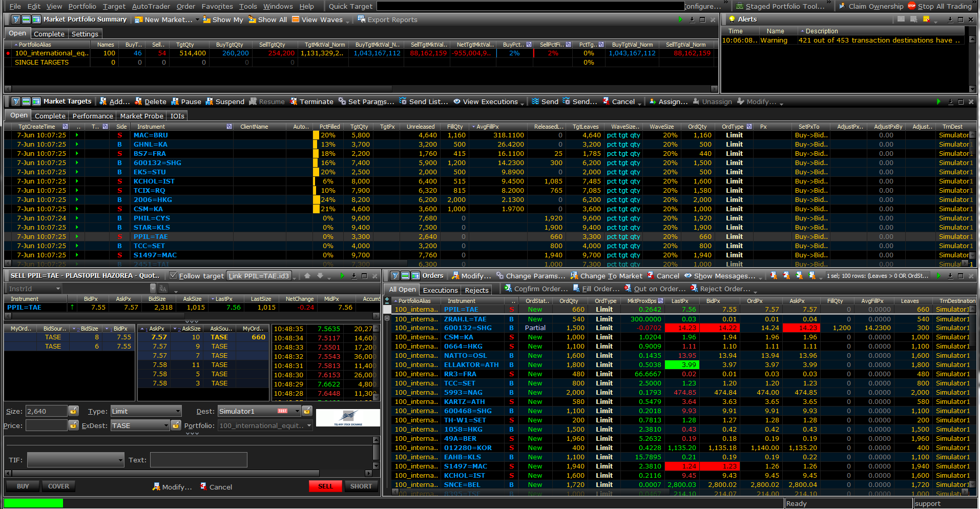Image resolution: width=980 pixels, height=509 pixels.
Task: Click Add in the Market Targets toolbar
Action: [114, 101]
